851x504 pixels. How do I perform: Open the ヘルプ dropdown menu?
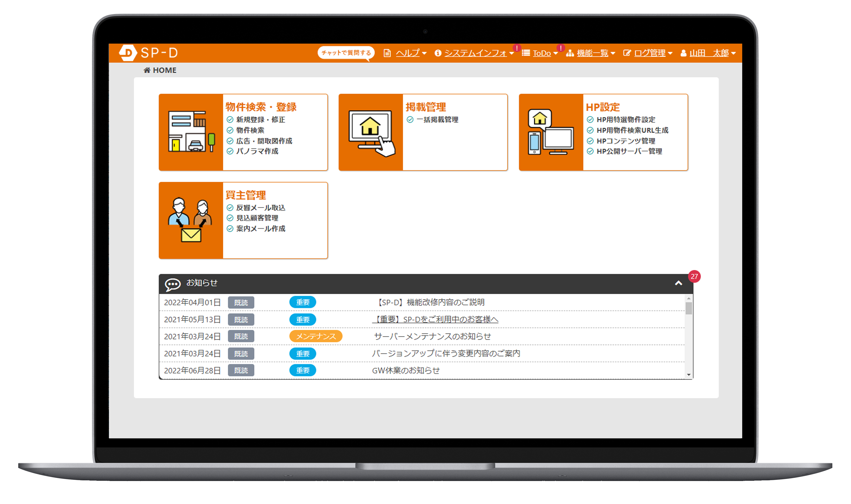408,53
